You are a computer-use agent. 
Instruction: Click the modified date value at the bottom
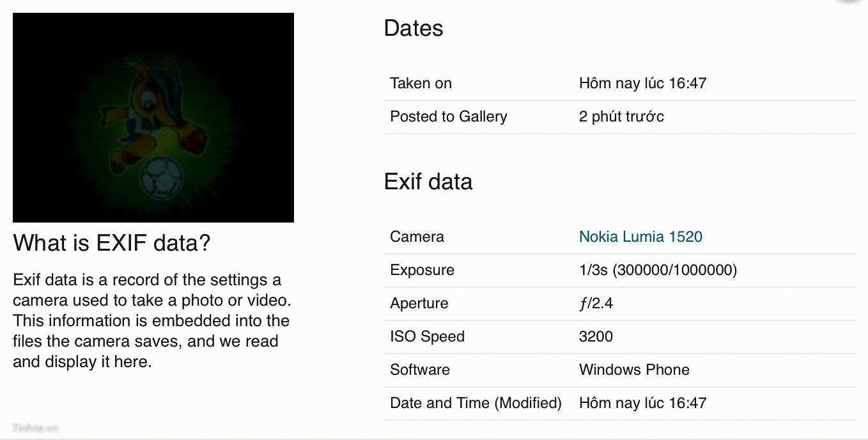(x=642, y=403)
